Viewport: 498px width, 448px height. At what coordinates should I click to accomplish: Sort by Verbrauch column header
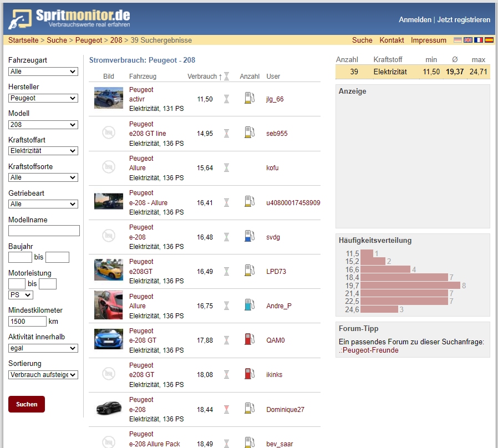[x=202, y=77]
